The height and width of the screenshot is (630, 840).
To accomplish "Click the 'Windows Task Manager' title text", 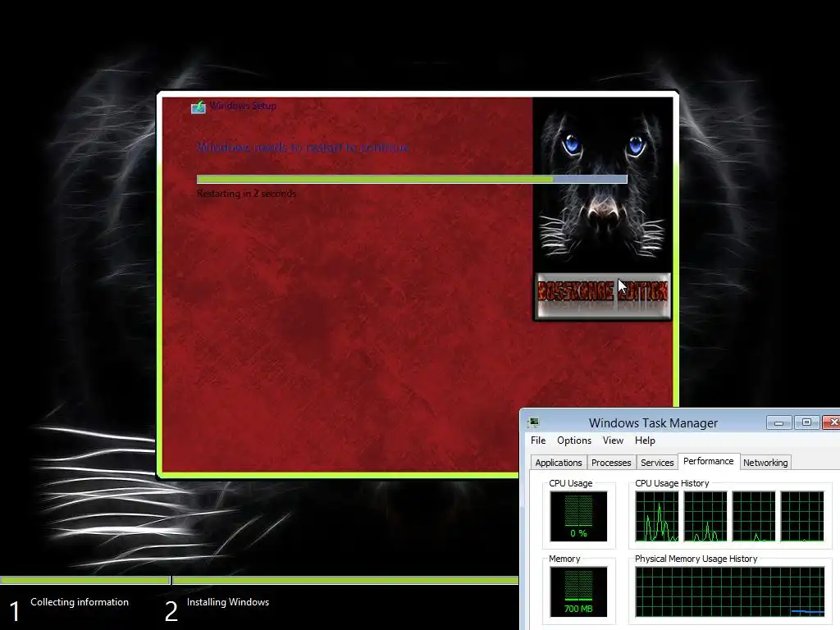I will pyautogui.click(x=653, y=423).
